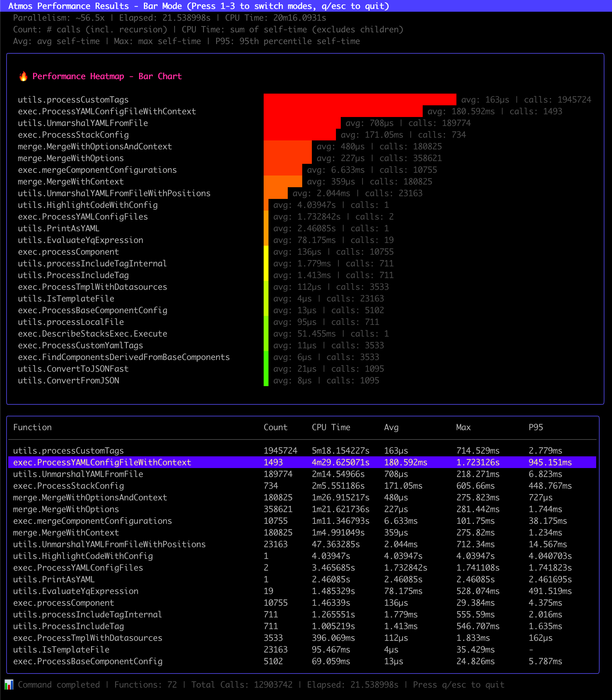Click the title bar showing Bar Mode

click(199, 6)
